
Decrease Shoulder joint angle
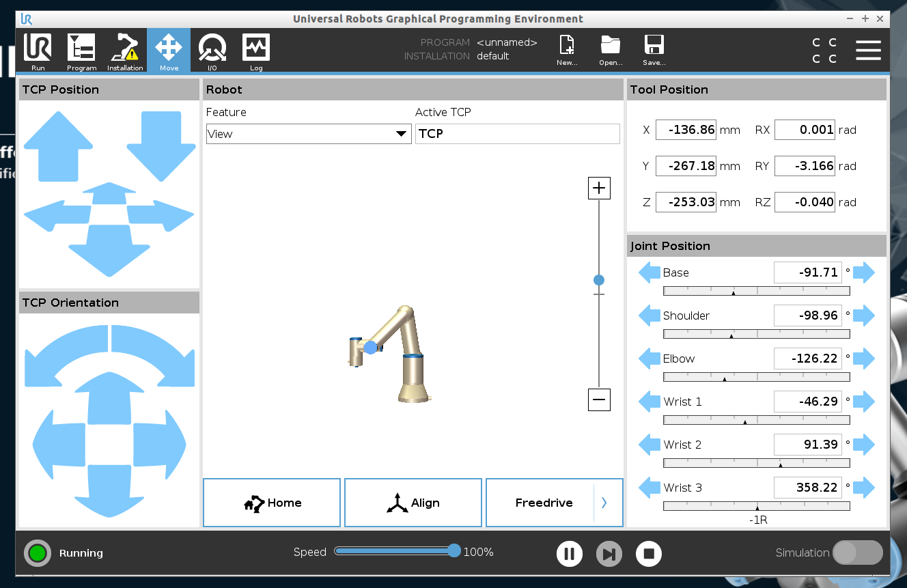click(x=650, y=316)
